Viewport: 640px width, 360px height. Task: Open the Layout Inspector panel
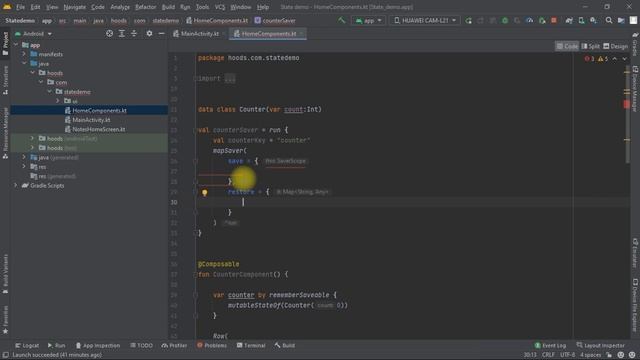pos(601,345)
